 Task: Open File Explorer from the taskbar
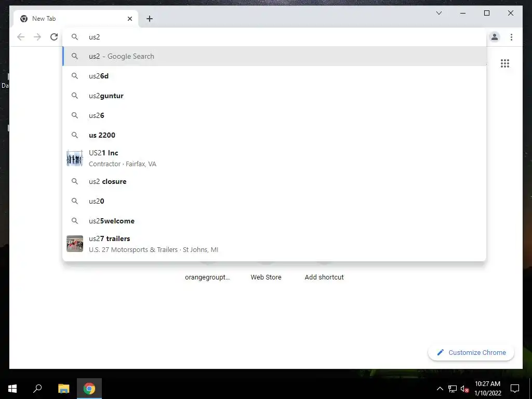63,389
